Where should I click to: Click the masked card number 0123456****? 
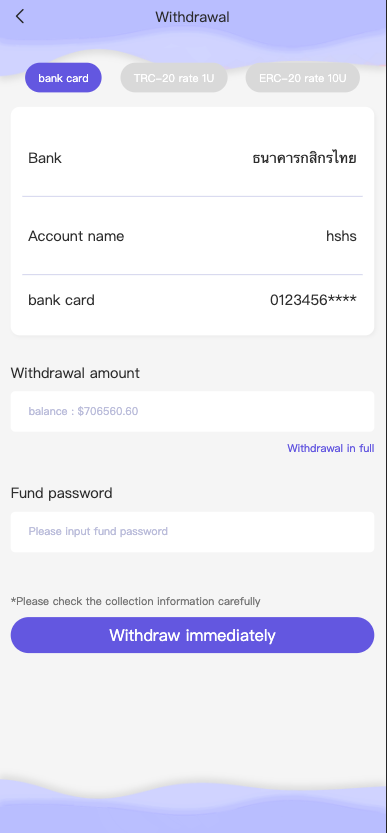tap(313, 300)
